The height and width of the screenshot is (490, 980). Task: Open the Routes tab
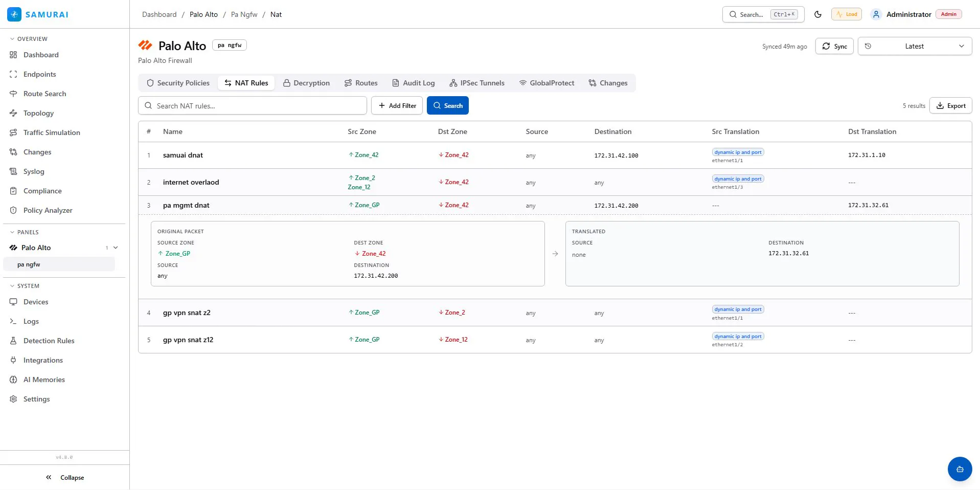point(361,83)
